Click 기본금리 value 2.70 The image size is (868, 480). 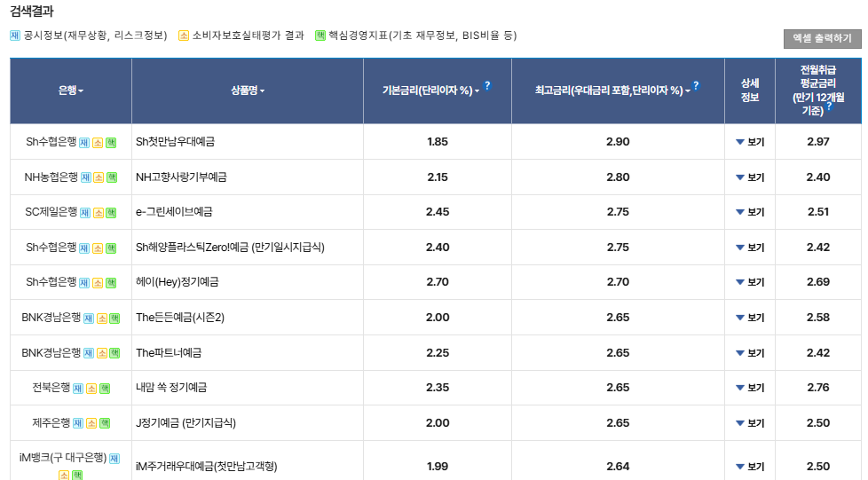coord(438,282)
